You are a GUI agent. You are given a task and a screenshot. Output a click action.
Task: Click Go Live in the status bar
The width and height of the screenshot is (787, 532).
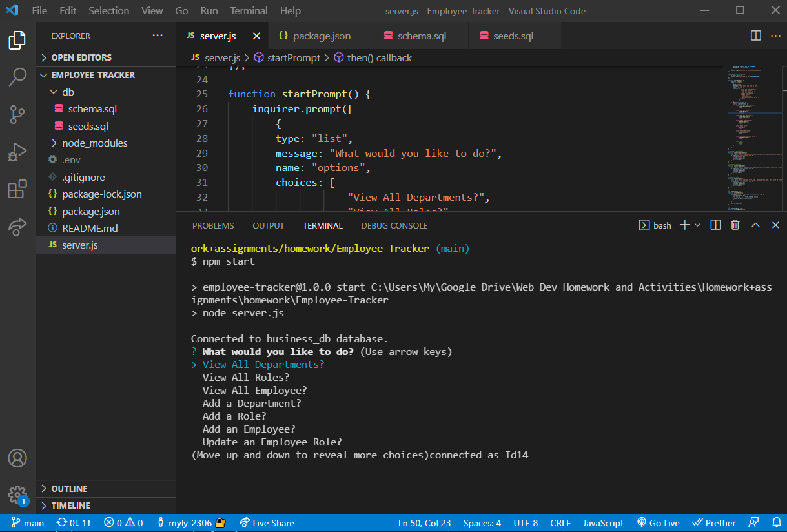[659, 522]
